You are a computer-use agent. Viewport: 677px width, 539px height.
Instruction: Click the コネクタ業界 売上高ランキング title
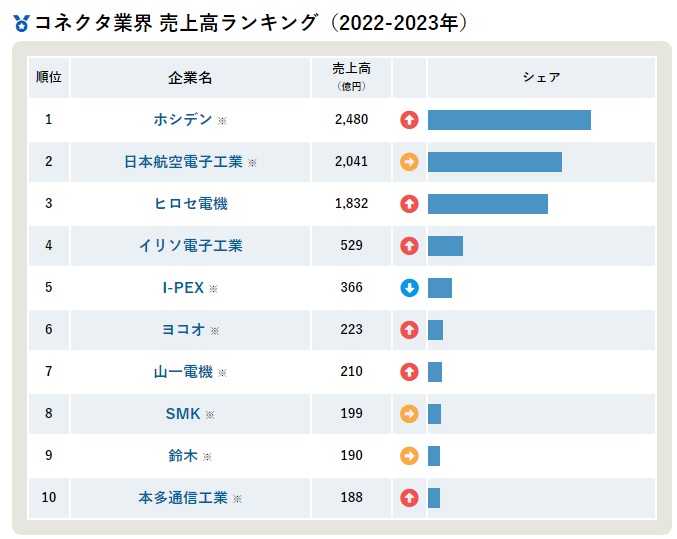(x=251, y=23)
